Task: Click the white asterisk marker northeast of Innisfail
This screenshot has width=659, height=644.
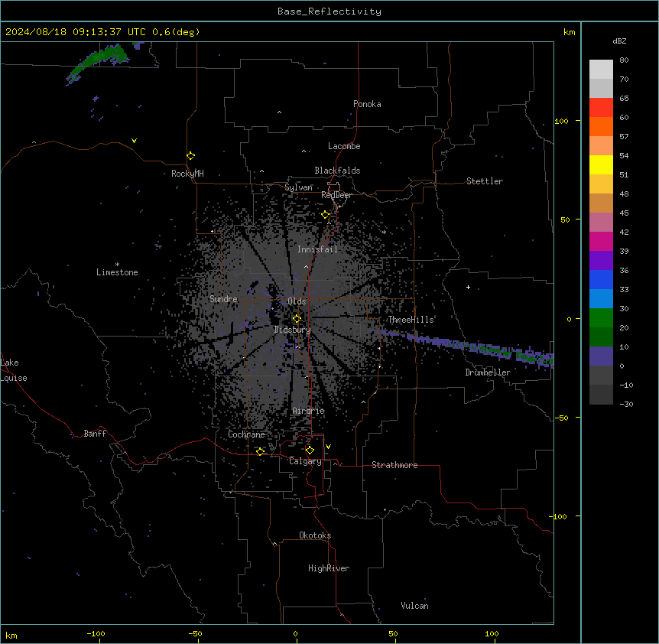Action: (384, 232)
